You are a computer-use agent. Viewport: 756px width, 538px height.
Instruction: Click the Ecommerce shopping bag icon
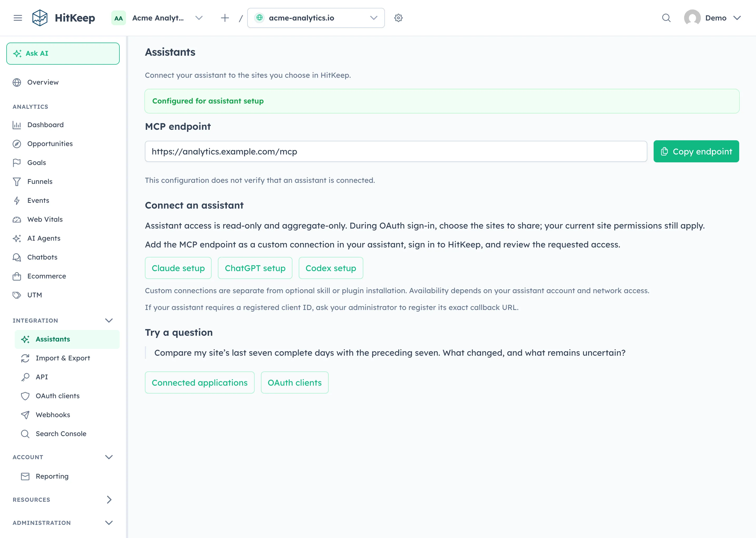pos(17,276)
